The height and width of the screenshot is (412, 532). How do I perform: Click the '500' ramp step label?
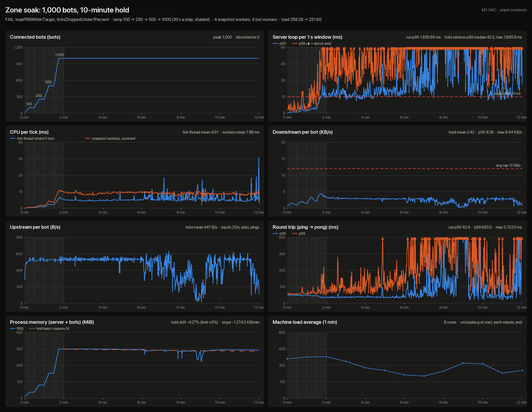49,82
